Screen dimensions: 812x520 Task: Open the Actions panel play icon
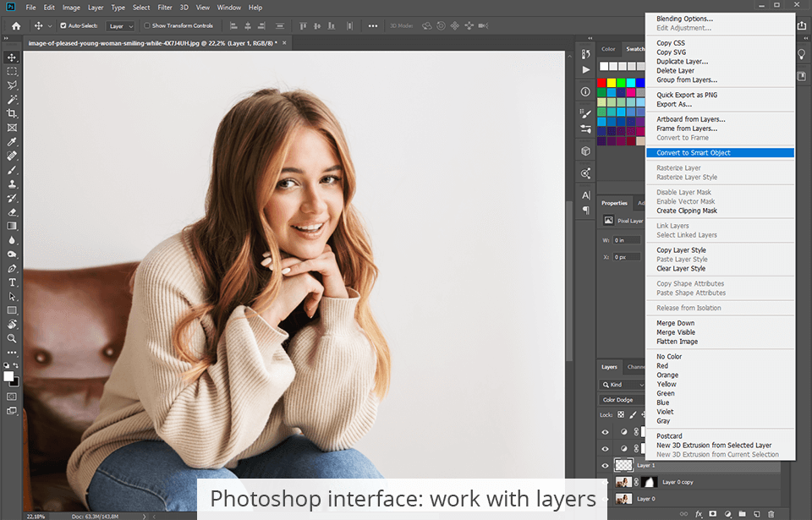click(x=585, y=69)
